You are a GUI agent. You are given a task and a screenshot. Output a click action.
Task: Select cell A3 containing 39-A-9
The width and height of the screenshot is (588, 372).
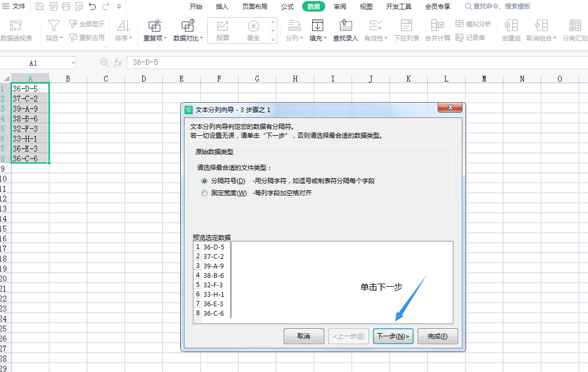(x=30, y=108)
